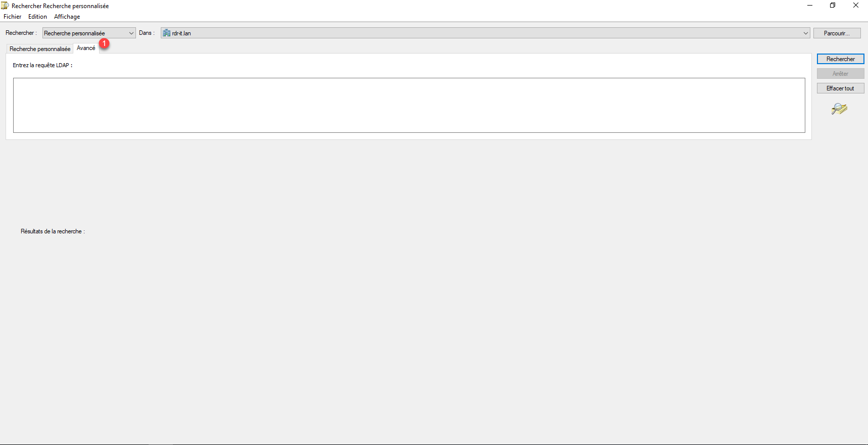Select the rdr-it.lan combo box
Screen dimensions: 868x445
[485, 33]
